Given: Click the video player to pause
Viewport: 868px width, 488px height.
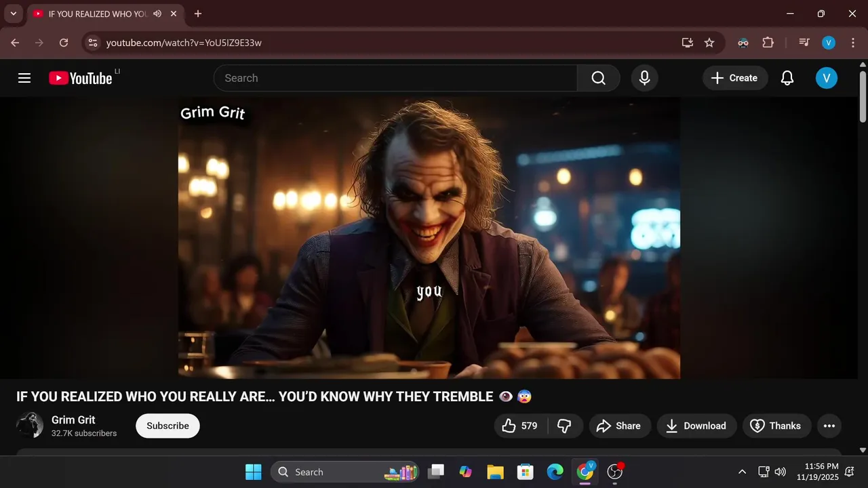Looking at the screenshot, I should click(429, 237).
